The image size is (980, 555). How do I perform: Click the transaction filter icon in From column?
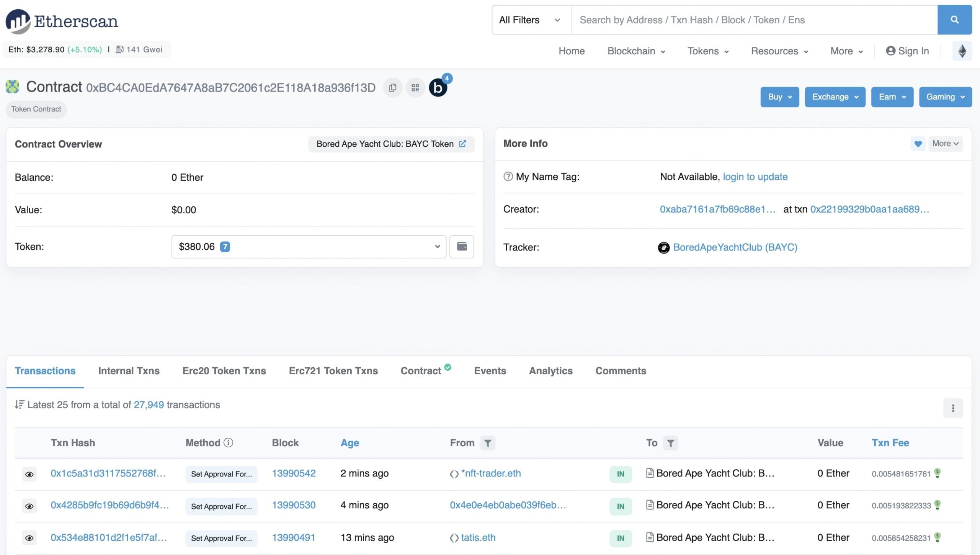(488, 443)
